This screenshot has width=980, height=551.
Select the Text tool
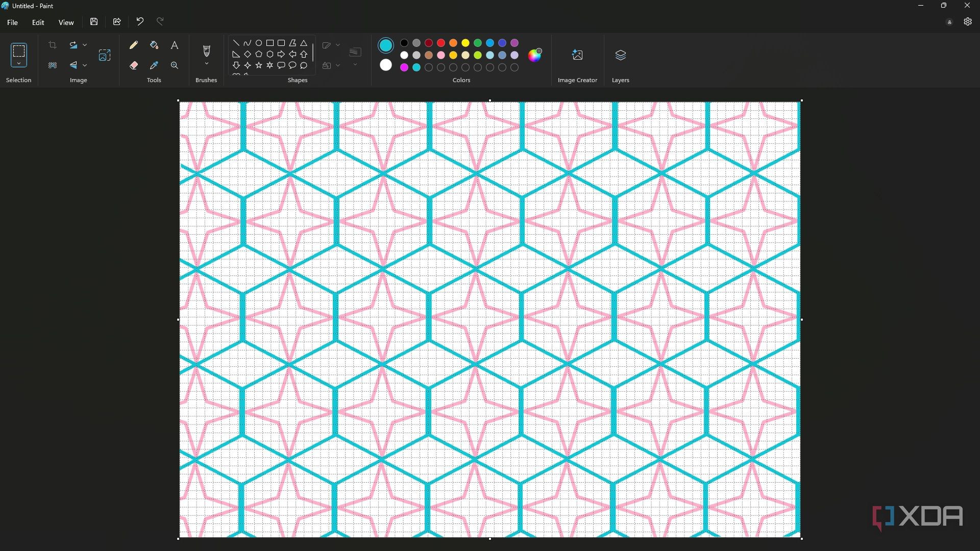[x=175, y=45]
